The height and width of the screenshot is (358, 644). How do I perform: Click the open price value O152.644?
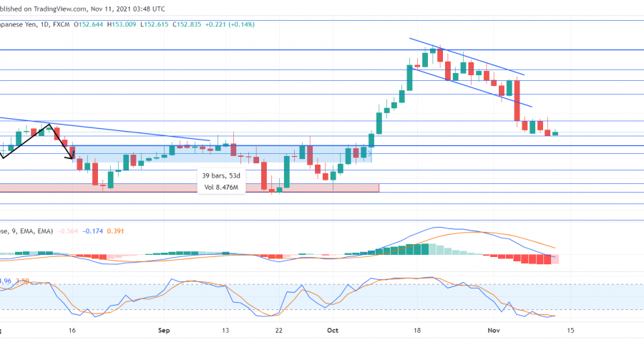tap(88, 24)
